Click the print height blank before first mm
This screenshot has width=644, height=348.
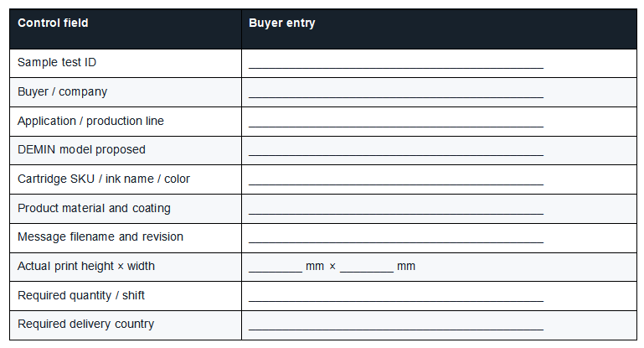[276, 267]
